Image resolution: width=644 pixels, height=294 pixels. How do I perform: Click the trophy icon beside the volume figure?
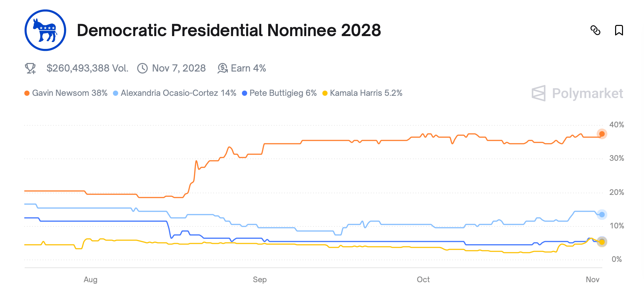tap(31, 68)
